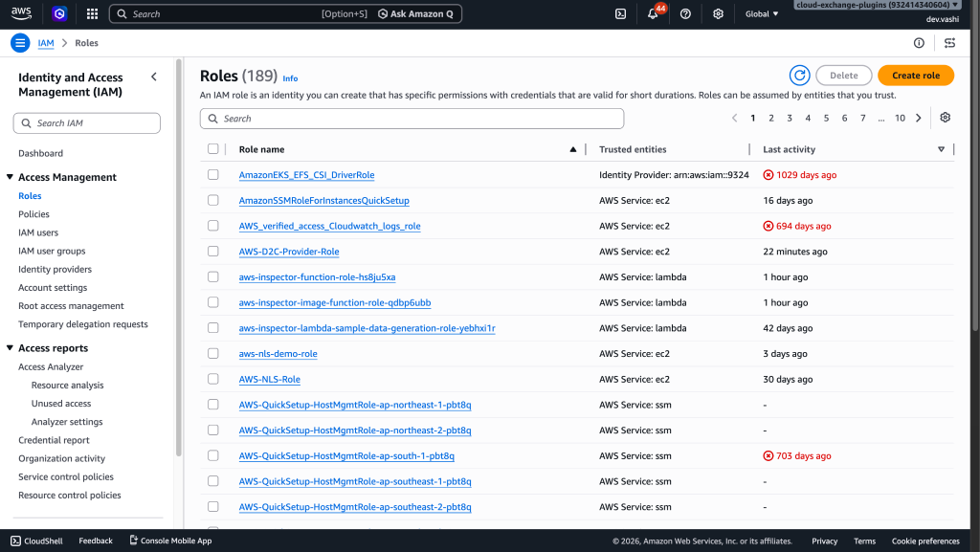Select all roles checkbox in header
The height and width of the screenshot is (552, 980).
(x=213, y=148)
